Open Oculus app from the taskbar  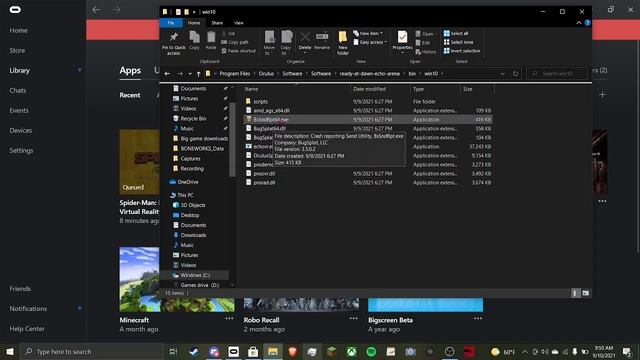(x=233, y=351)
